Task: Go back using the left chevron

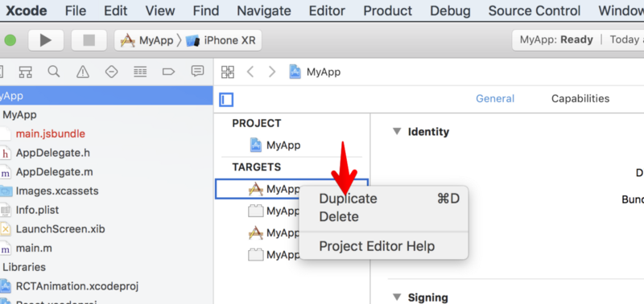Action: click(x=250, y=72)
